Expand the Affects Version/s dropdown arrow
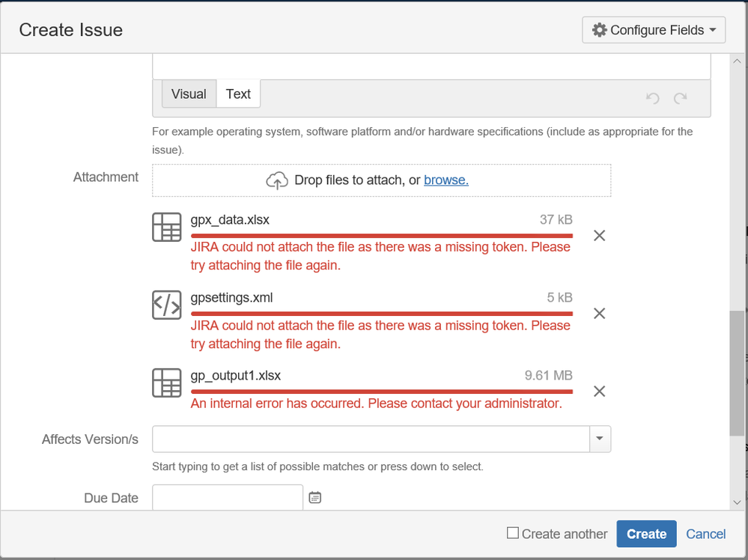Screen dimensions: 748x560 click(600, 439)
